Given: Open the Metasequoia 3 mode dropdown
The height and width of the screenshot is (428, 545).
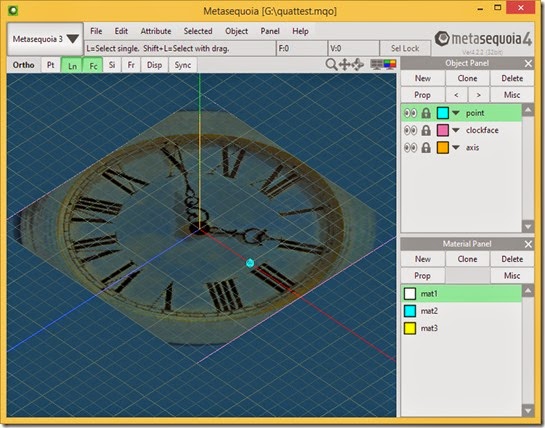Looking at the screenshot, I should [46, 39].
